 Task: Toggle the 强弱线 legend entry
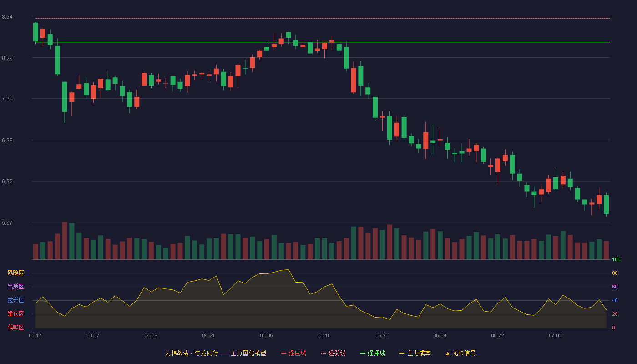pos(333,353)
